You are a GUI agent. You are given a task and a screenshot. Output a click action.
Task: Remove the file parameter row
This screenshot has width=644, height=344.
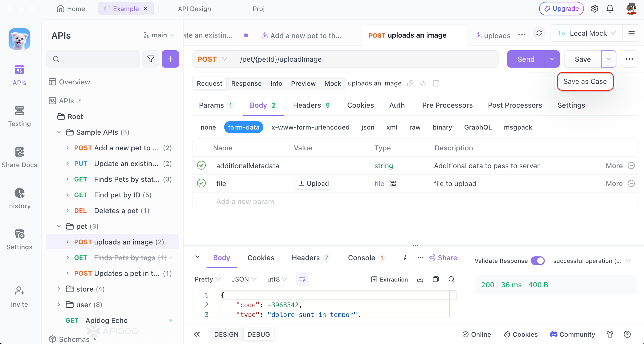631,183
